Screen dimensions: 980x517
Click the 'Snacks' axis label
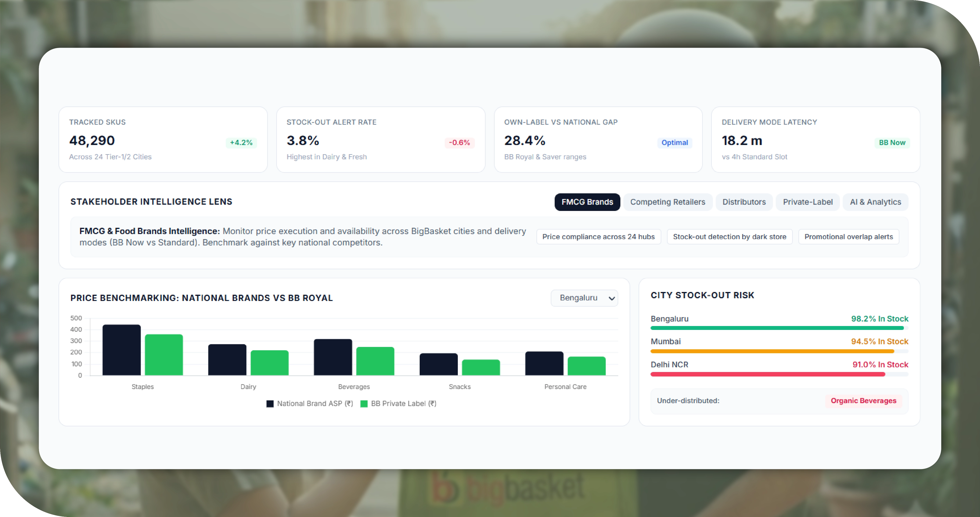[460, 387]
